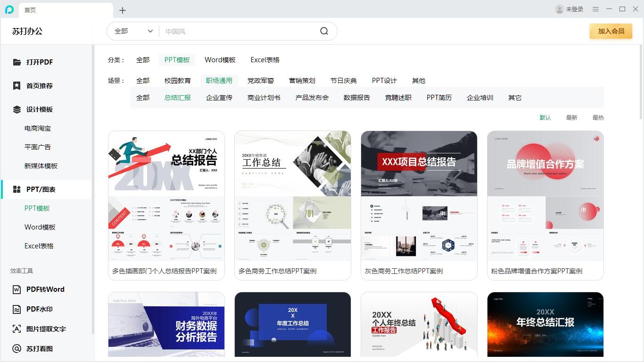This screenshot has height=362, width=644.
Task: Switch to the Excel表格 category
Action: pos(264,60)
